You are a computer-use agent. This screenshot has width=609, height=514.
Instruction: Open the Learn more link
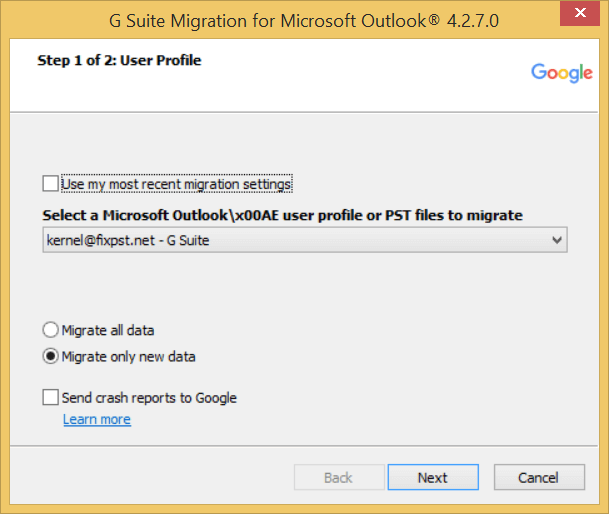coord(97,420)
